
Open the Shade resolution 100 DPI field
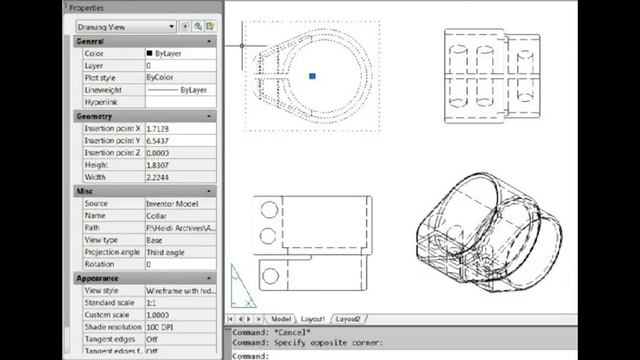[x=181, y=328]
